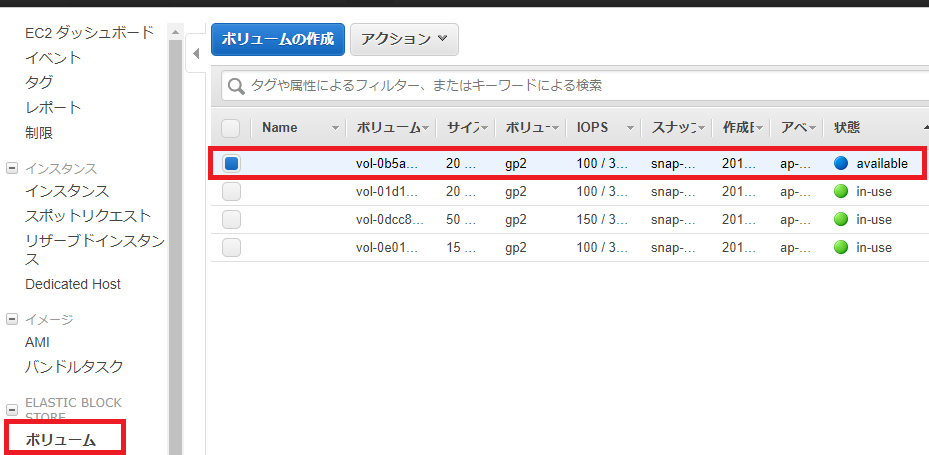
Task: Check the vol-01d1 volume checkbox
Action: (231, 191)
